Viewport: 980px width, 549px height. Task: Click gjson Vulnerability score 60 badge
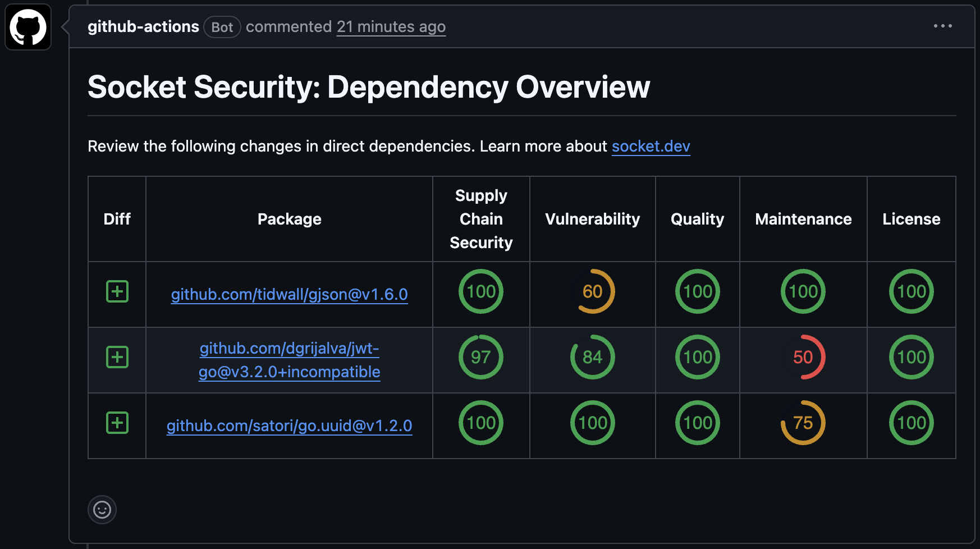(593, 291)
